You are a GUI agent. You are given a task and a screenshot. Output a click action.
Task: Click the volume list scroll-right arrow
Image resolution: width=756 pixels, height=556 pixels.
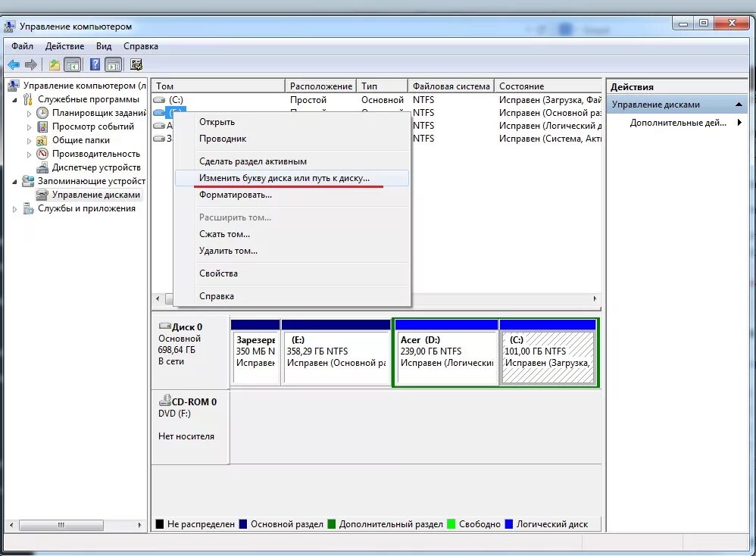click(595, 298)
